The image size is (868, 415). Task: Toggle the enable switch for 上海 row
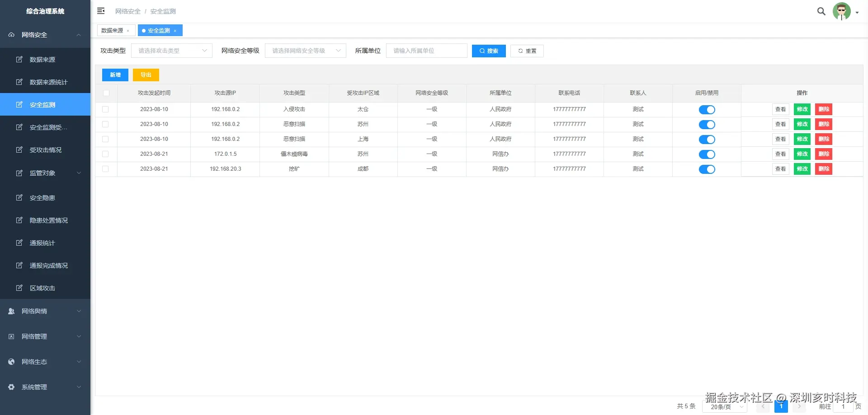[x=707, y=140]
